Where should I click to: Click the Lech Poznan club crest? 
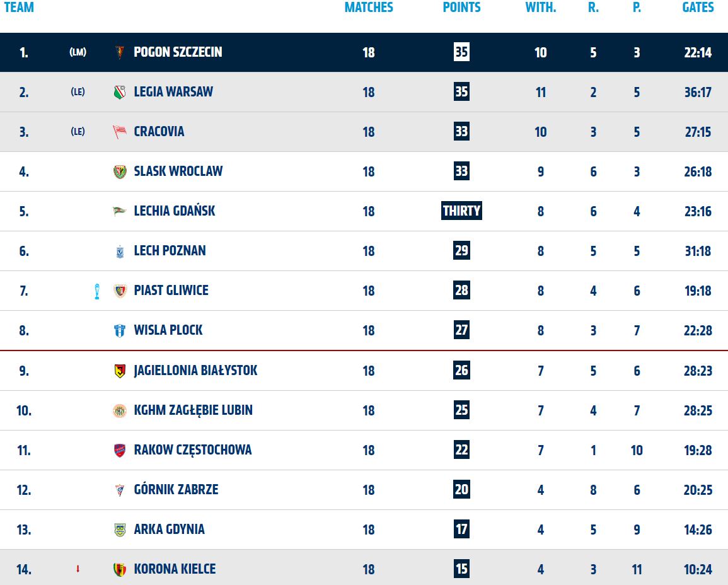pos(120,251)
